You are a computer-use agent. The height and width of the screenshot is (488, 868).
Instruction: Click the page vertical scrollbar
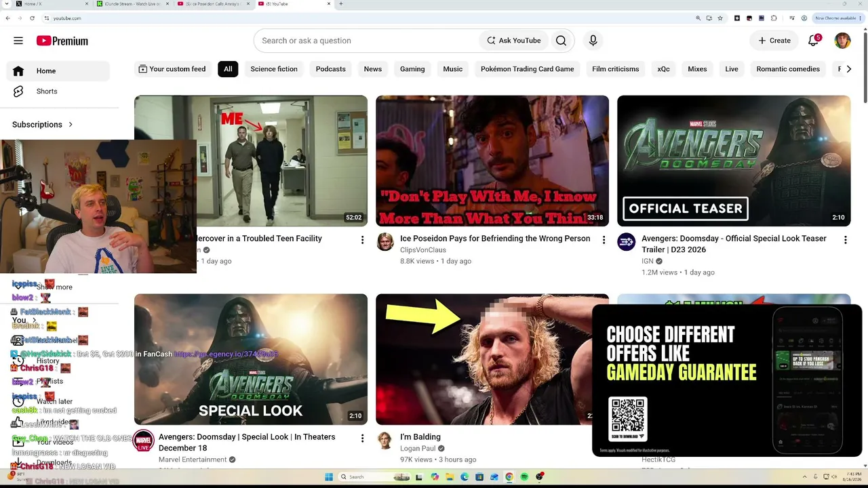[x=865, y=68]
